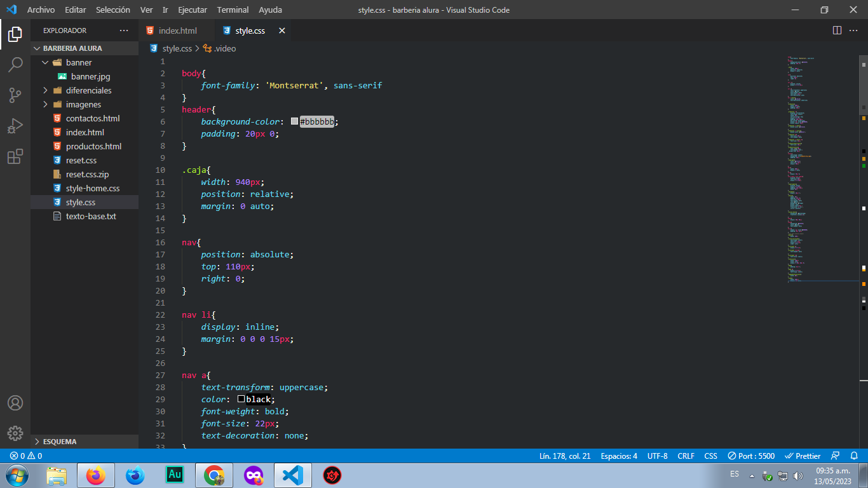Open the Ir menu
Viewport: 868px width, 488px height.
click(165, 10)
